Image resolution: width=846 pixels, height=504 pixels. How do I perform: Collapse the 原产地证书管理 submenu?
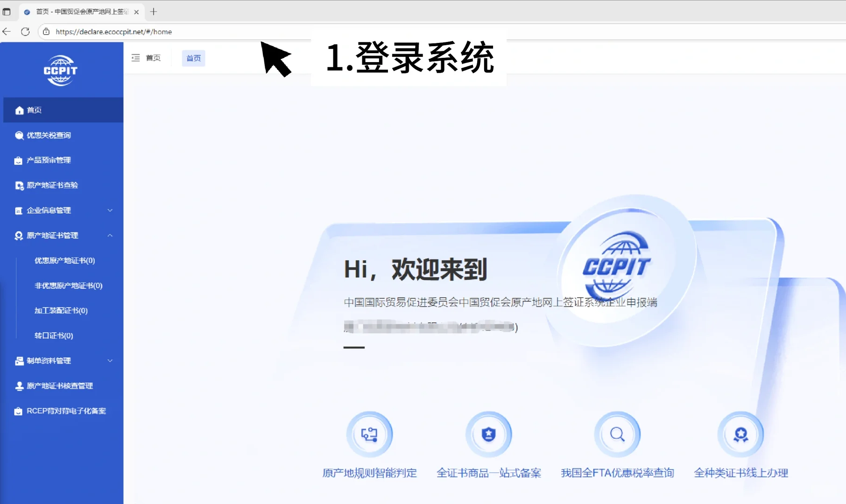110,235
